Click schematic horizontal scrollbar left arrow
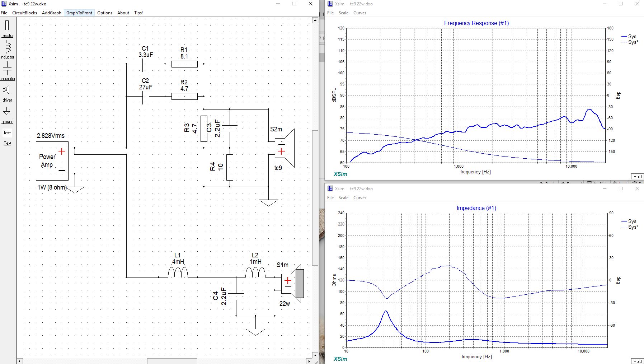The width and height of the screenshot is (644, 364). click(x=20, y=361)
